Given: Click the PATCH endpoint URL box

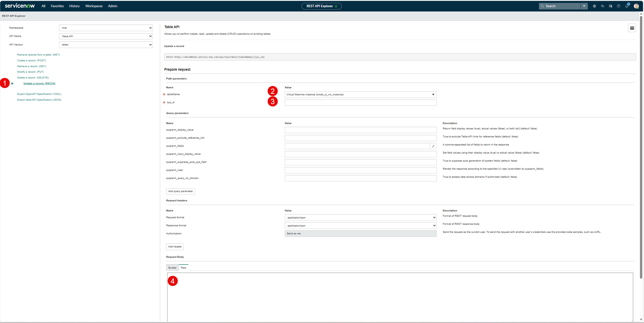Looking at the screenshot, I should click(x=400, y=57).
